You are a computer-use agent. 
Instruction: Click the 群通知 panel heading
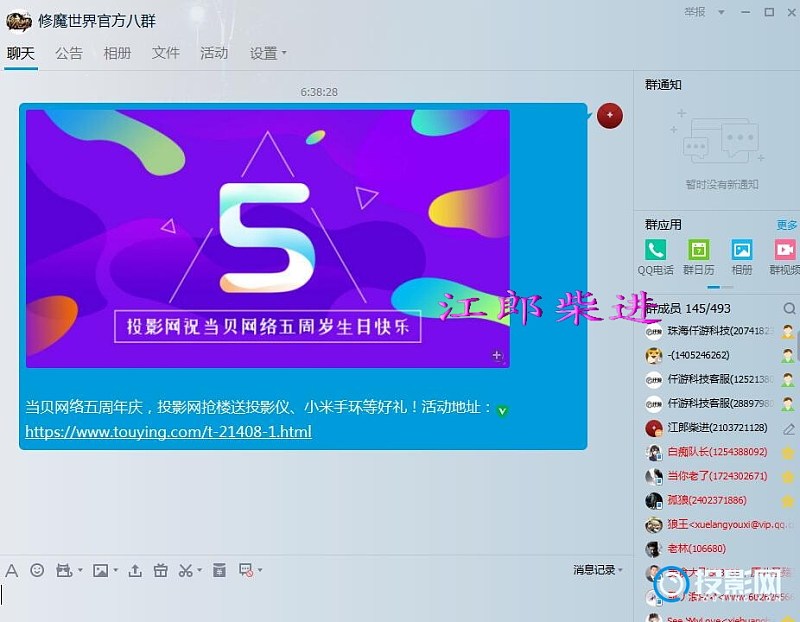coord(663,85)
